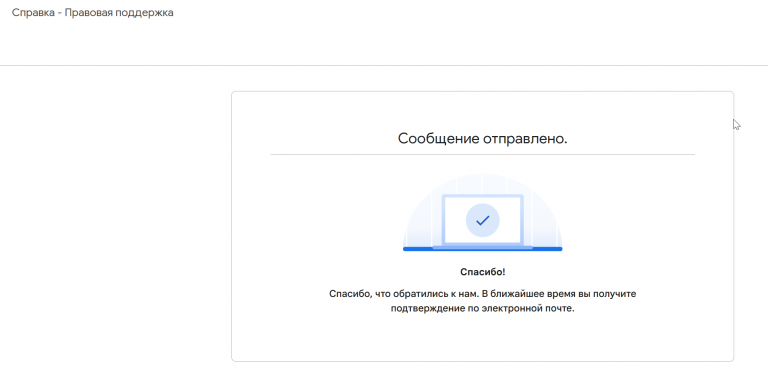Click the bold Спасибо! text
The height and width of the screenshot is (373, 768).
(x=482, y=272)
